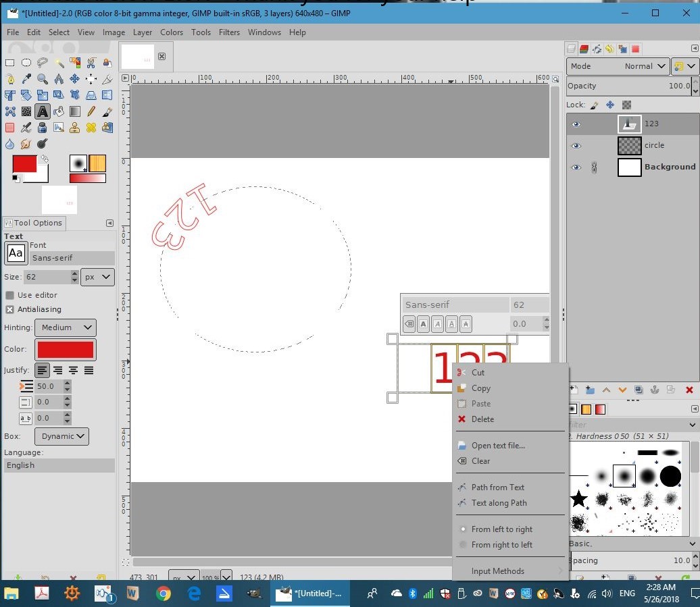Choose the Pencil tool
This screenshot has width=700, height=607.
[x=91, y=111]
